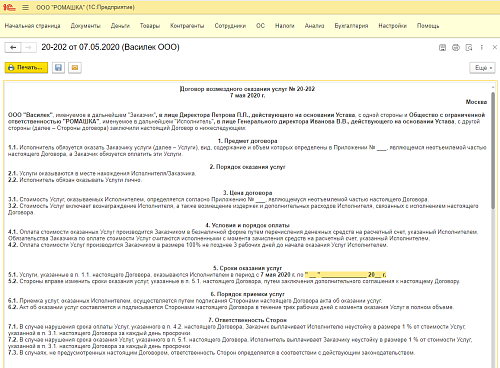Close the document tab with X
Viewport: 500px width, 368px height.
[495, 47]
